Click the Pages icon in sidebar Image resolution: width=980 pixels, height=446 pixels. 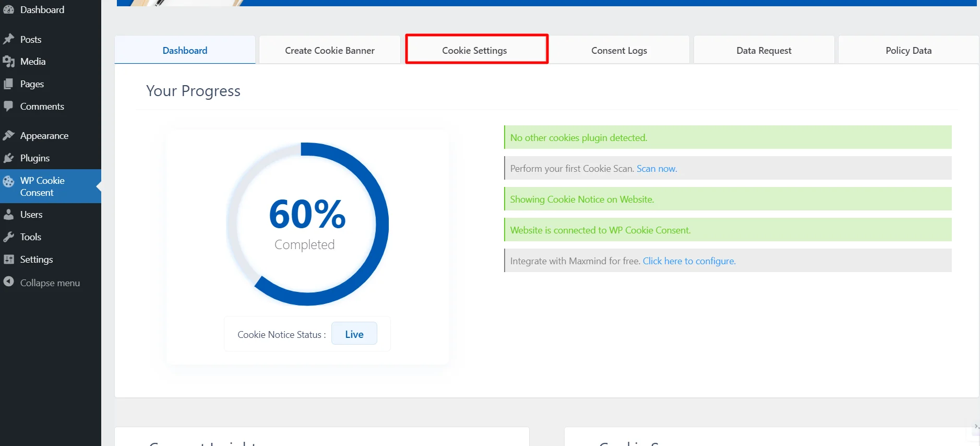[x=8, y=84]
